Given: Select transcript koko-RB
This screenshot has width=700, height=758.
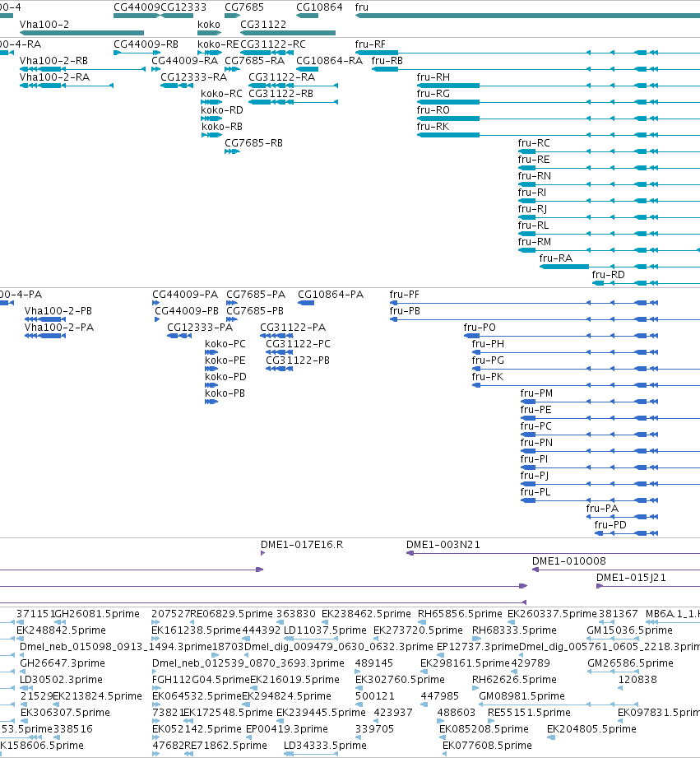Looking at the screenshot, I should coord(222,127).
